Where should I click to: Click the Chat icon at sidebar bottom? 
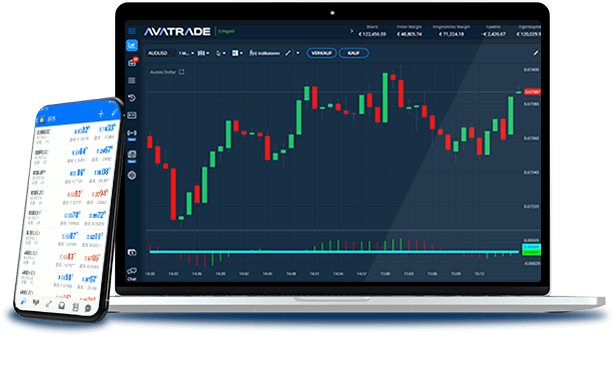click(132, 274)
